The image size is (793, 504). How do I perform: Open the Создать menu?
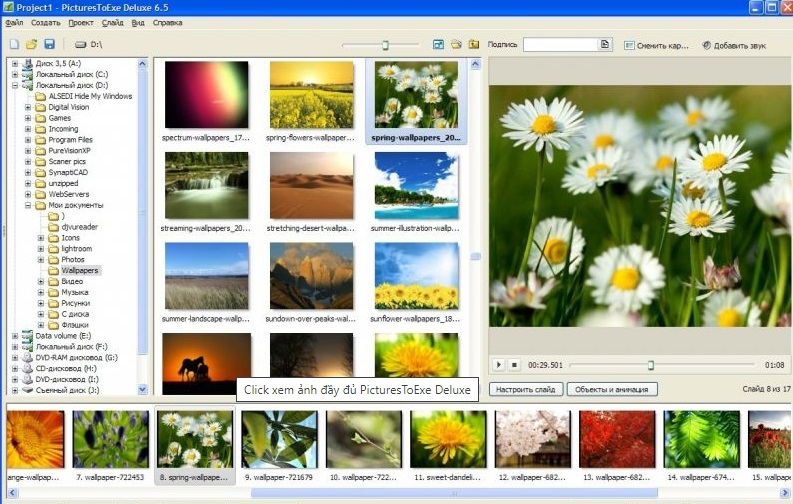(x=46, y=23)
